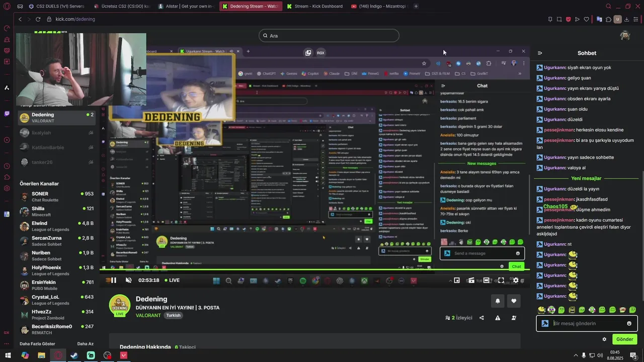Switch to 'CS2 DUELS (1v1) Servers' tab
Viewport: 644px width, 362px height.
(x=57, y=6)
